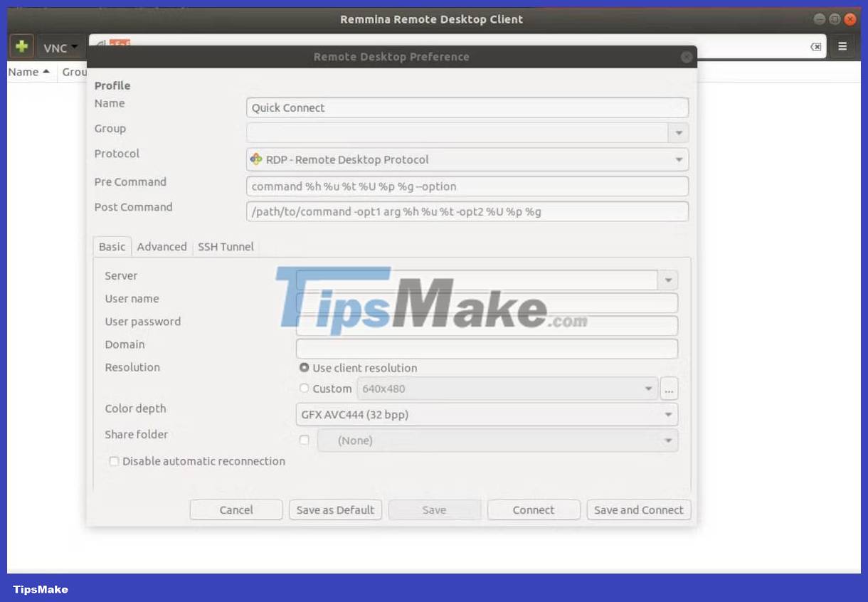Screen dimensions: 868x602
Task: Click the Save and Connect button
Action: [x=639, y=509]
